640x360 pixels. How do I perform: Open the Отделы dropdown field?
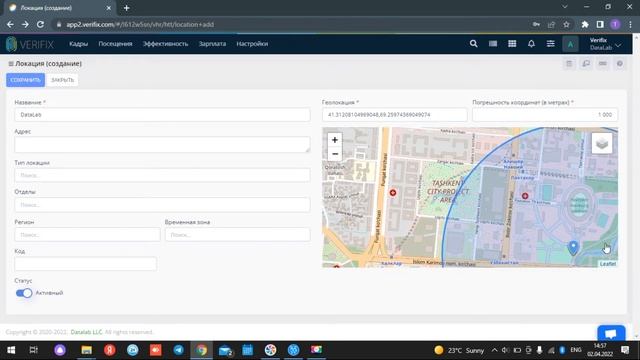click(162, 204)
